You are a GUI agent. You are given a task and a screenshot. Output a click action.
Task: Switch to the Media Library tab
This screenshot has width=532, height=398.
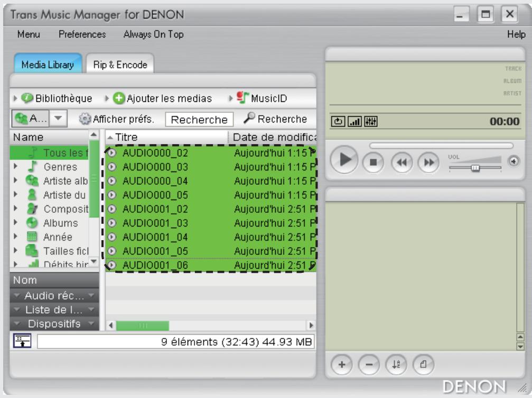48,64
